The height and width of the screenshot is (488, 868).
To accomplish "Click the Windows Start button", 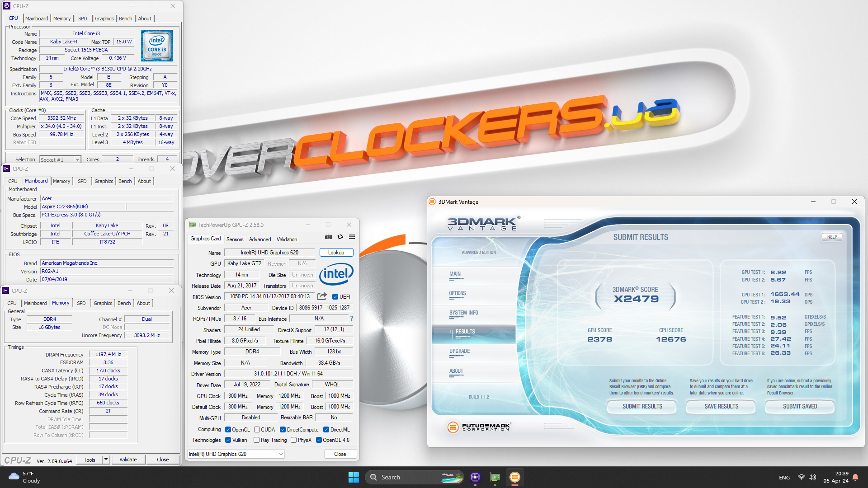I will point(354,477).
